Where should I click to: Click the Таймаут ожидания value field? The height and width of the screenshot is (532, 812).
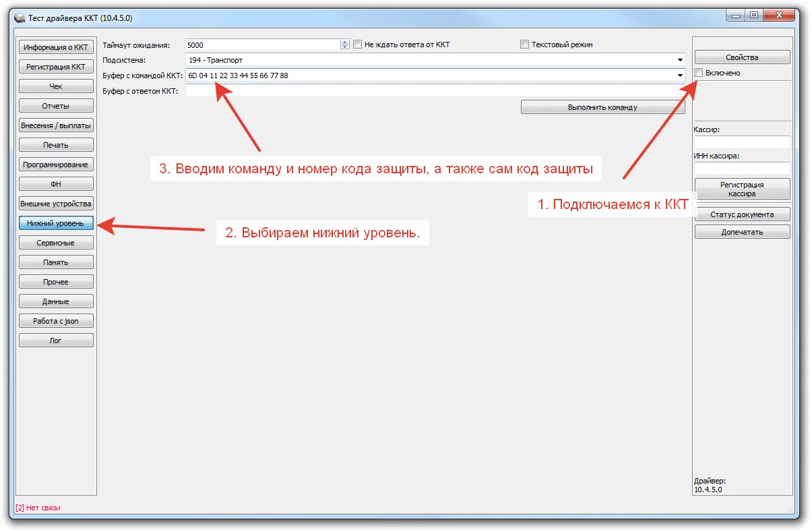pos(263,45)
